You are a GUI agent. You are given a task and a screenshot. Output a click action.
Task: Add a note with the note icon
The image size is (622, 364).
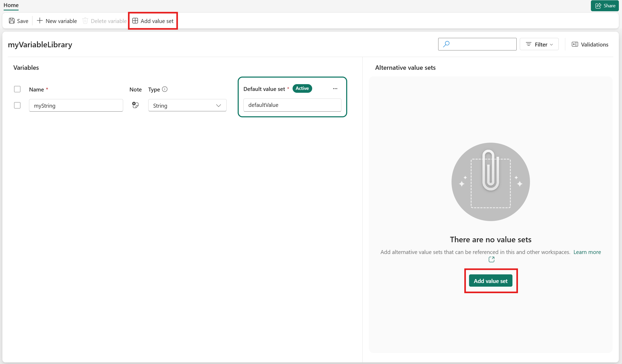pyautogui.click(x=135, y=105)
